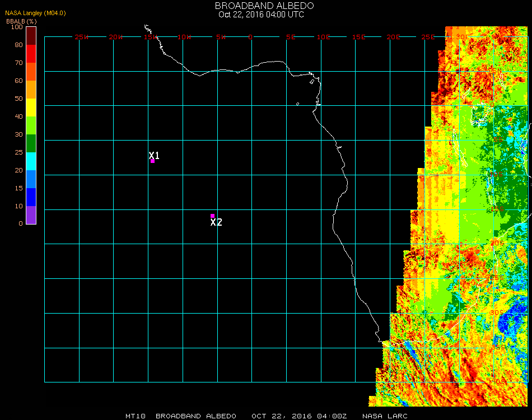
Task: Click the colorbar tick value 25
Action: [18, 152]
